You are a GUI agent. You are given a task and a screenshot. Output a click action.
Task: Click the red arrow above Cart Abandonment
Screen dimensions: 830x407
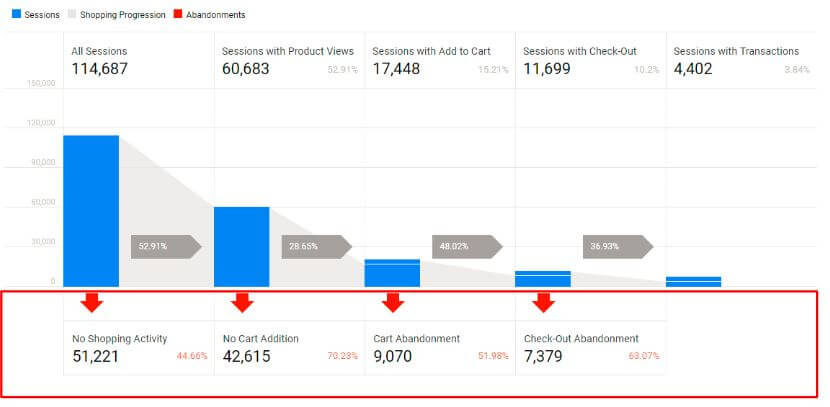point(392,302)
